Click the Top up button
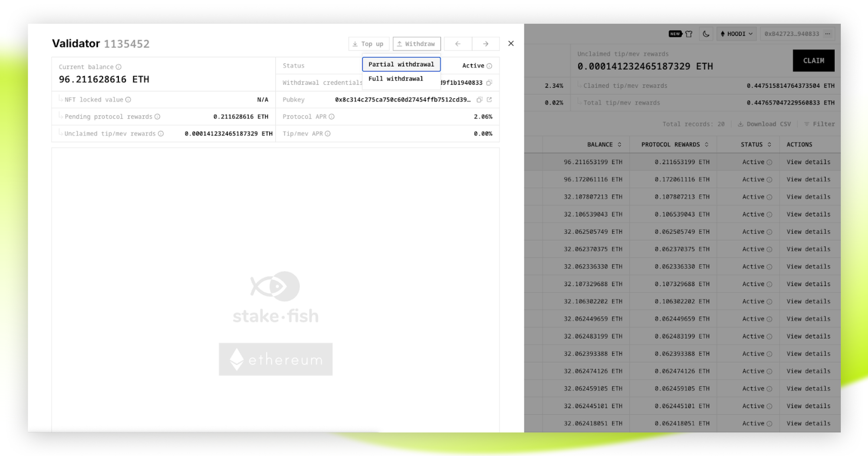Image resolution: width=868 pixels, height=456 pixels. coord(368,44)
